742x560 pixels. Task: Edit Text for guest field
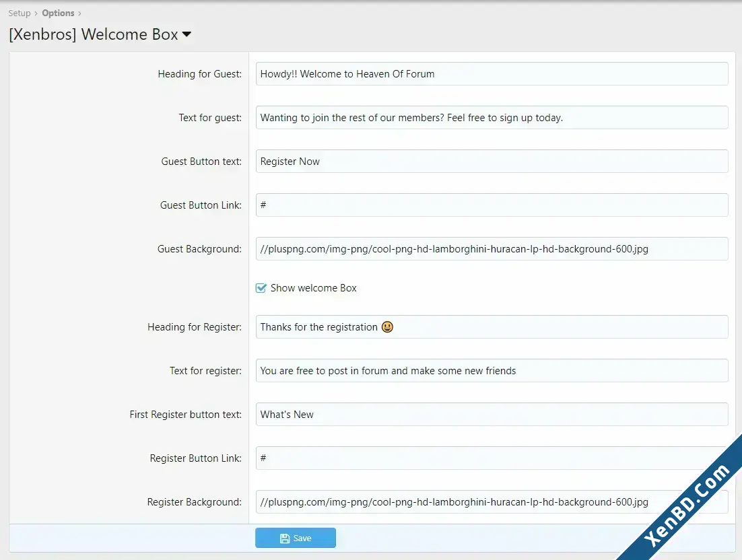click(492, 117)
